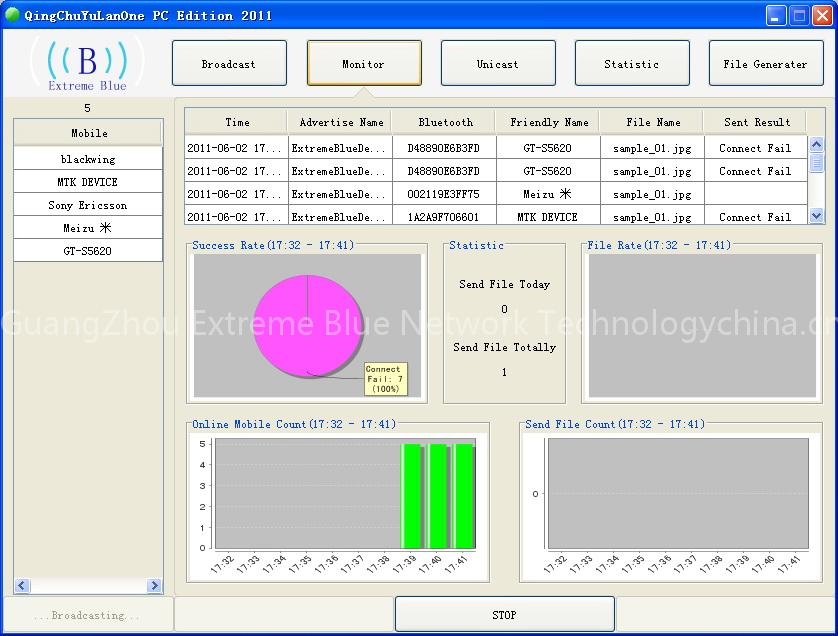Open the Broadcast tab
This screenshot has width=838, height=636.
point(229,63)
